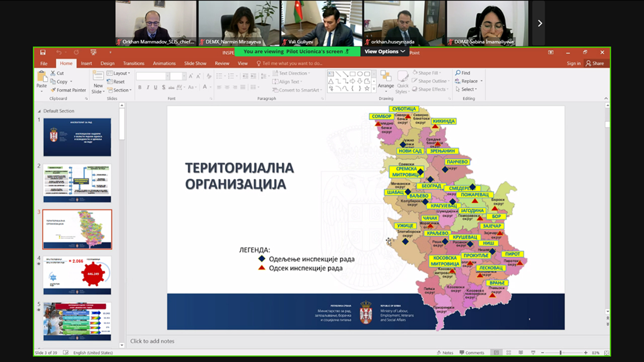Click the Sign in link

[573, 63]
